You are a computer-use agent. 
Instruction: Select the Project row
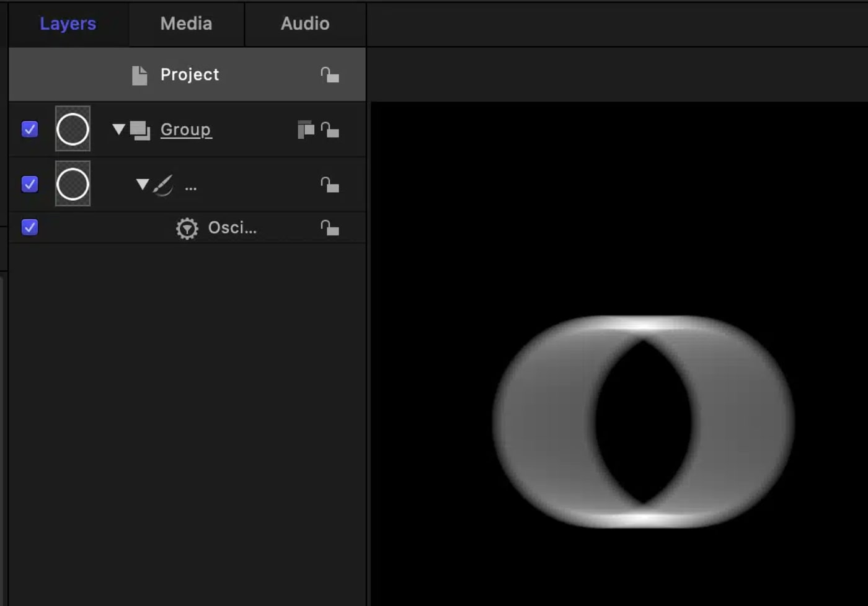pyautogui.click(x=187, y=74)
